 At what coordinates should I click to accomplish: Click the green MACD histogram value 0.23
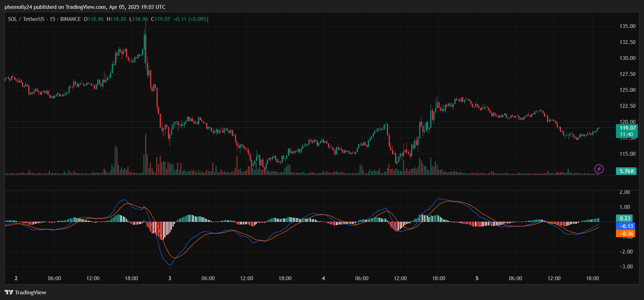(x=625, y=218)
